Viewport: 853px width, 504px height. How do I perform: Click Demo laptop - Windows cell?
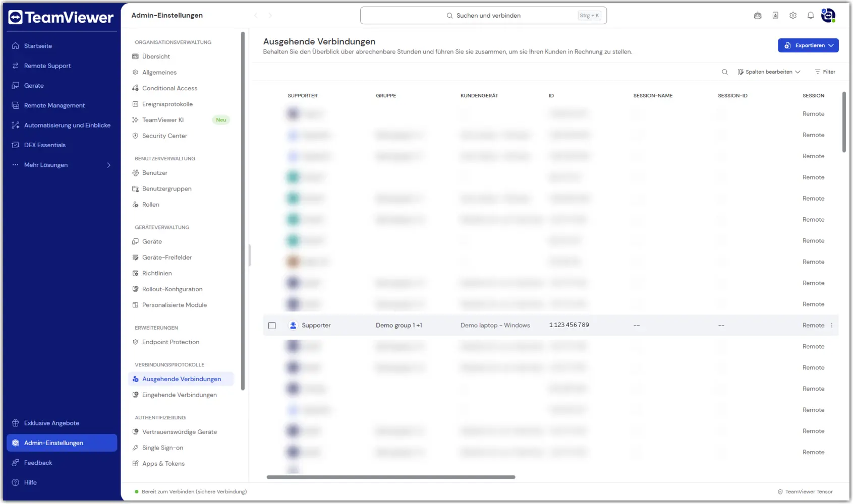pos(495,326)
